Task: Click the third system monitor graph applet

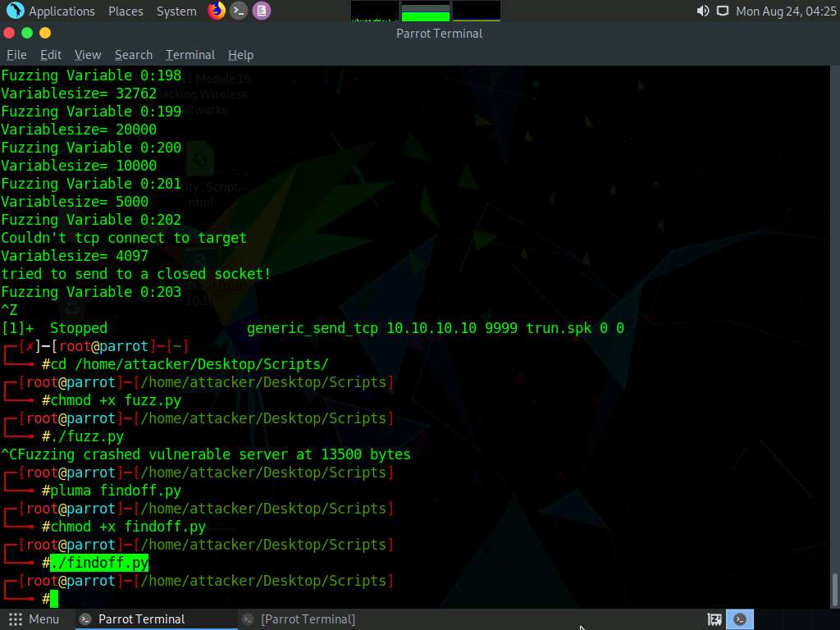Action: coord(477,11)
